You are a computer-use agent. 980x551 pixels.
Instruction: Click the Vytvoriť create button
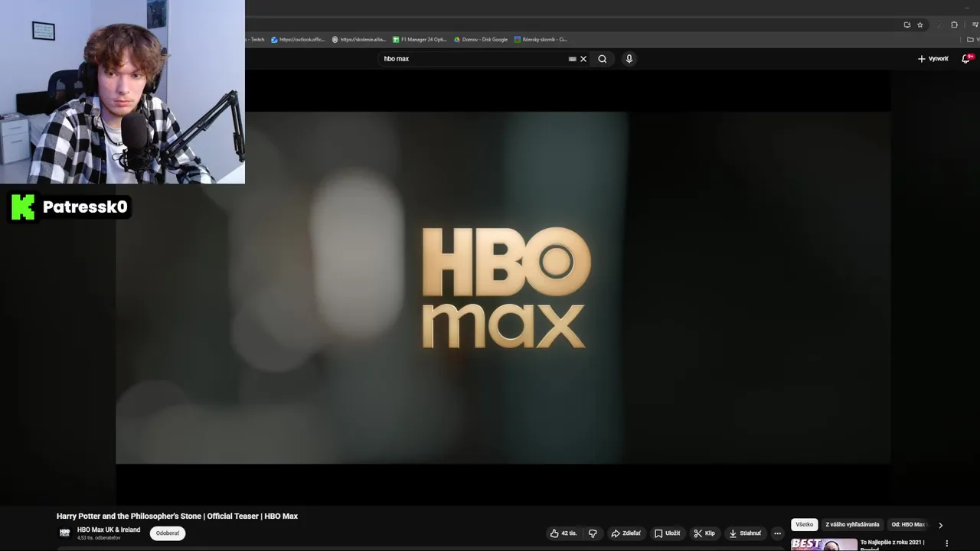click(x=933, y=59)
